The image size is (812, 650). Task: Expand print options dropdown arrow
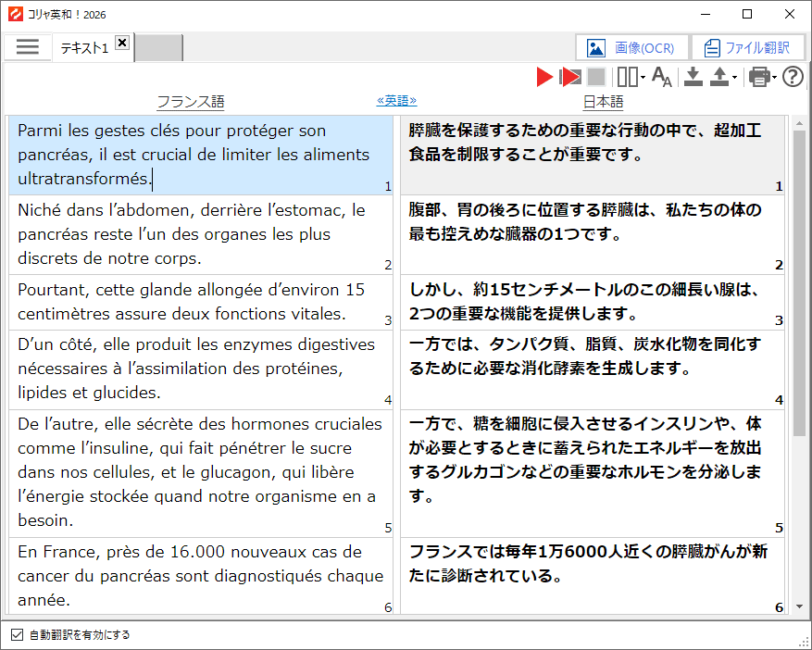coord(774,78)
